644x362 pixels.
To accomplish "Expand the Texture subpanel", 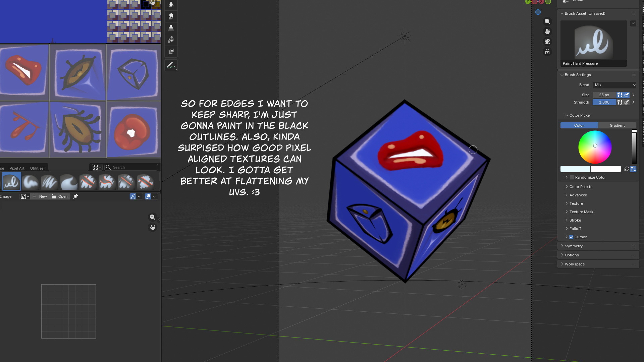I will (x=576, y=203).
